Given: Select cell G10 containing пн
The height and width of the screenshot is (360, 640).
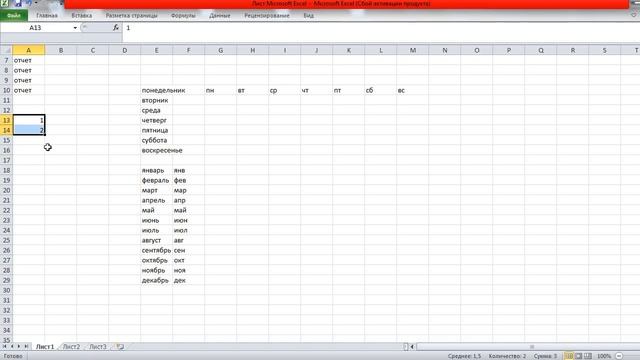Looking at the screenshot, I should [220, 90].
